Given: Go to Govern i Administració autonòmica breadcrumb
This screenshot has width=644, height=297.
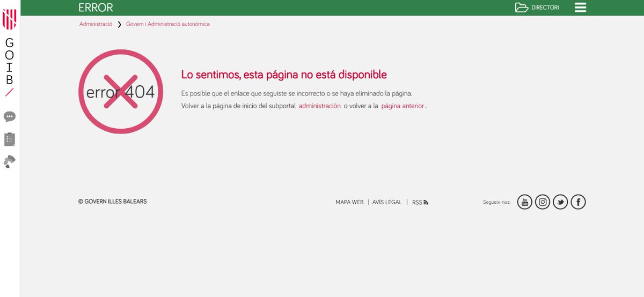Looking at the screenshot, I should point(168,24).
